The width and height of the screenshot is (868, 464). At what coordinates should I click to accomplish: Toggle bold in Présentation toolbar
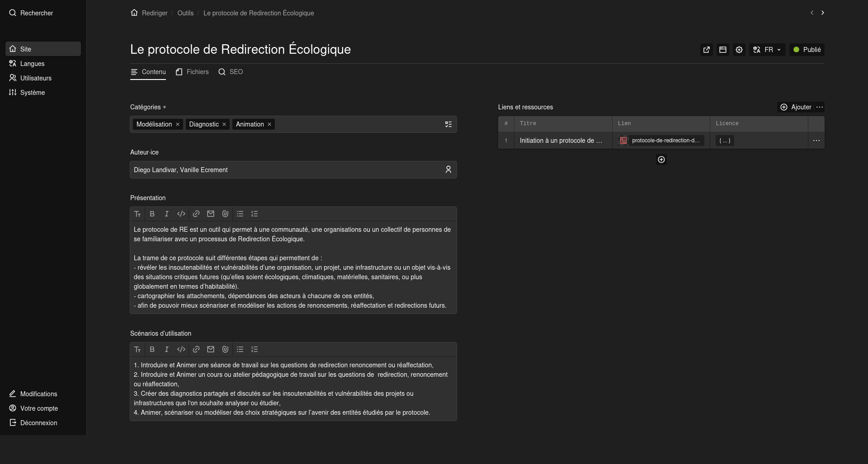coord(152,214)
